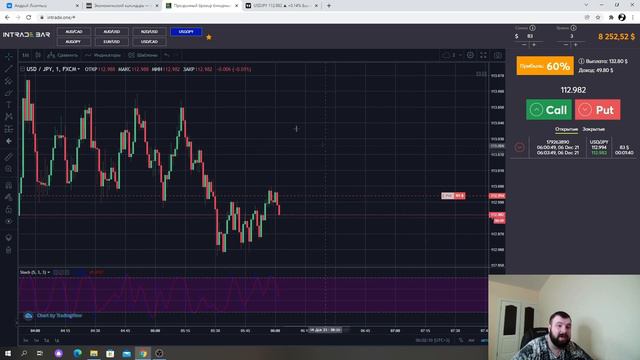Click the orange 60% profit badge

[x=545, y=66]
